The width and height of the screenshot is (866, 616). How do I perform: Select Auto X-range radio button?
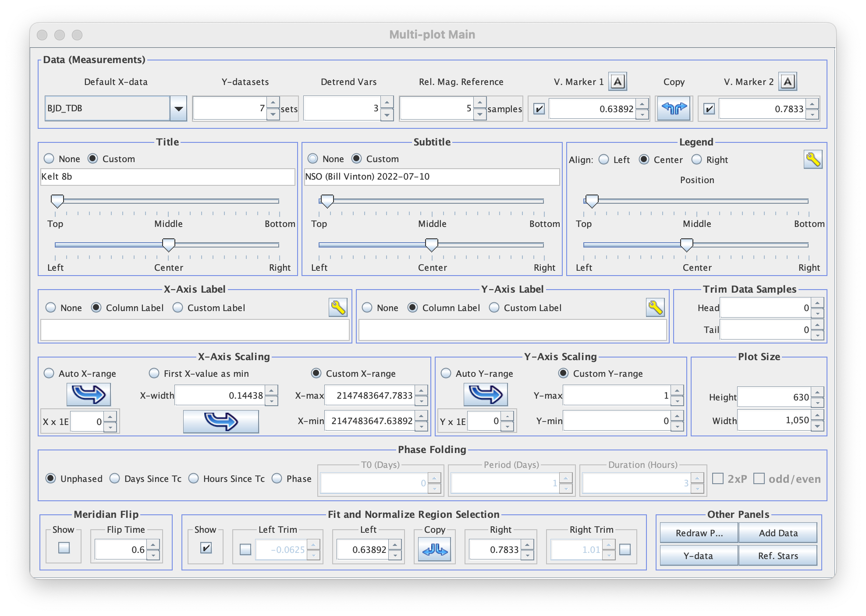coord(49,373)
